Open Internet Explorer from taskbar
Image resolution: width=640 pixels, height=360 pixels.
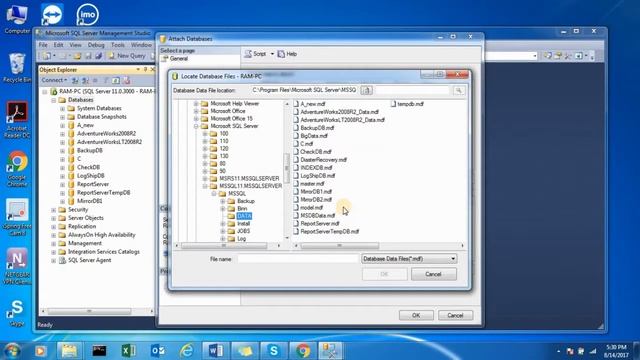point(187,351)
